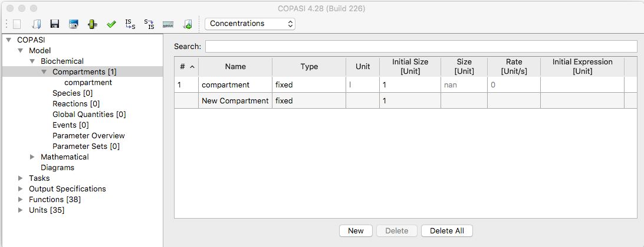
Task: Click the Delete All button
Action: coord(447,230)
